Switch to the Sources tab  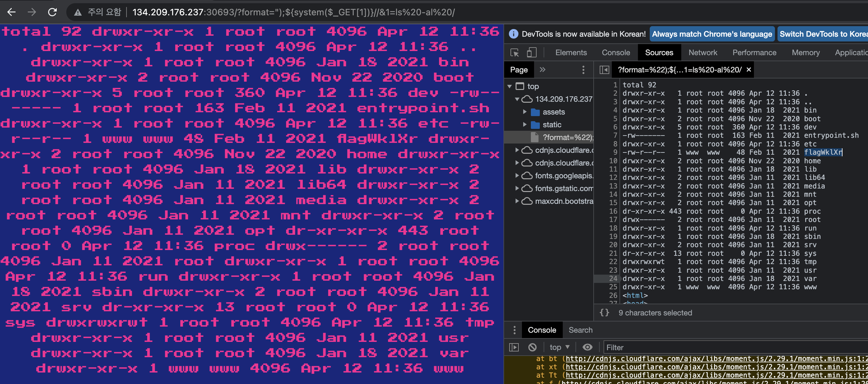pyautogui.click(x=659, y=53)
